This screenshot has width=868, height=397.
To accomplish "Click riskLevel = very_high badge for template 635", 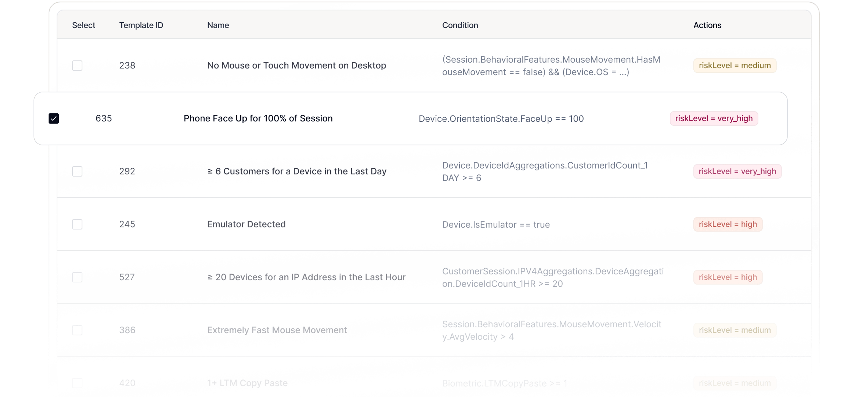I will [x=714, y=118].
